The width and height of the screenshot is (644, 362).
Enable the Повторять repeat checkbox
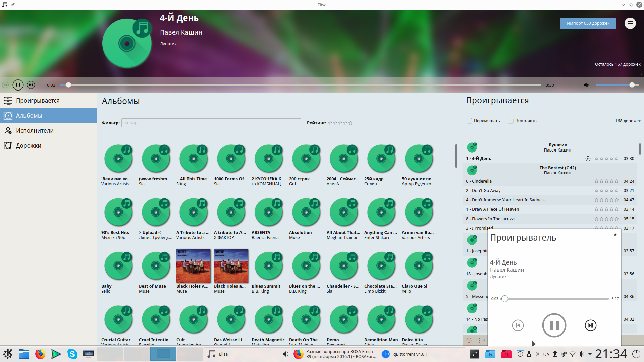pos(511,121)
